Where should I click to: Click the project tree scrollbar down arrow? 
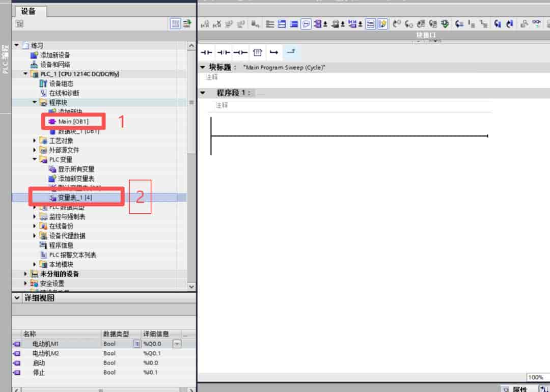tap(191, 287)
